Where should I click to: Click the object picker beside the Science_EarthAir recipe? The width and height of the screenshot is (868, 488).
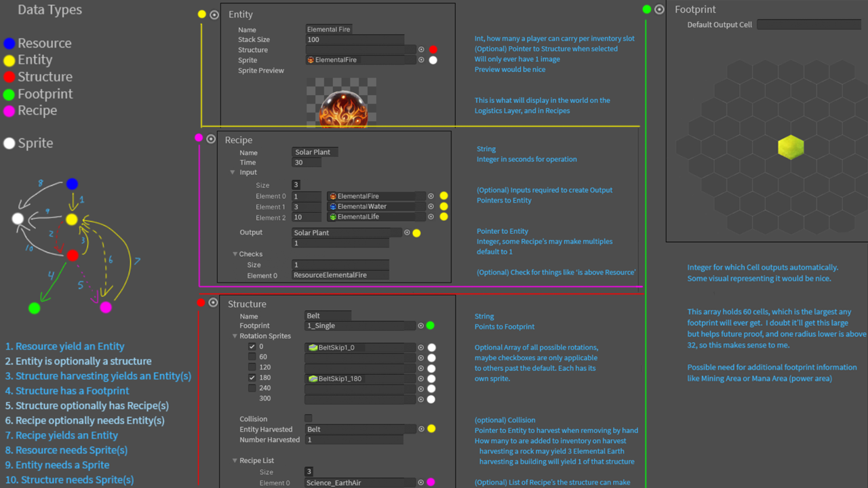pos(420,483)
